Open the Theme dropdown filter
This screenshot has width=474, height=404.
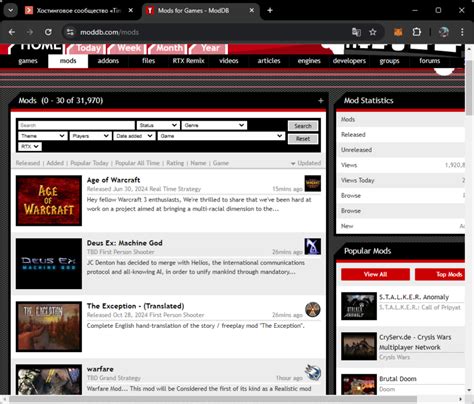[x=42, y=136]
